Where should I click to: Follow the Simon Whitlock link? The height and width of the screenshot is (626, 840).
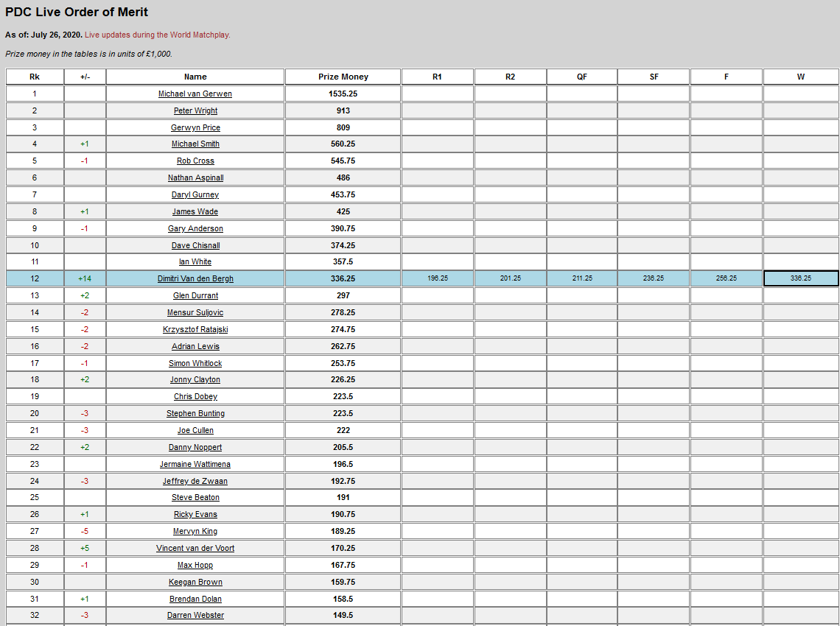195,363
